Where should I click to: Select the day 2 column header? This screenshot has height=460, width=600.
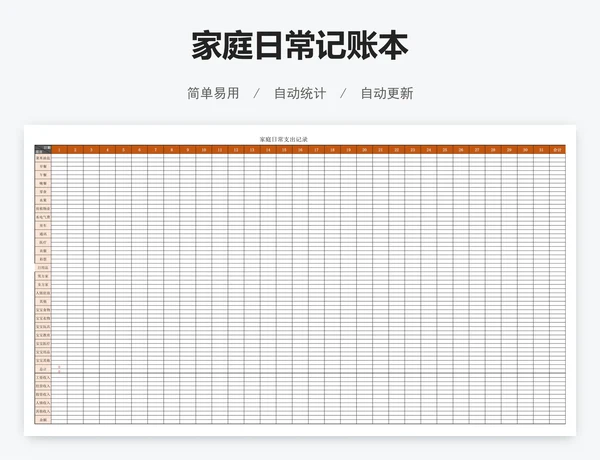tap(75, 150)
